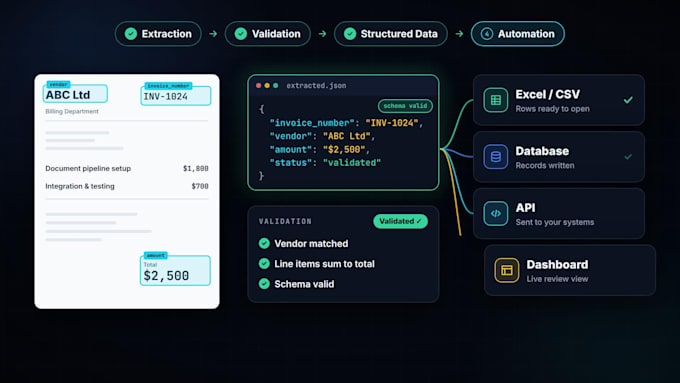
Task: Select the ABC Ltd vendor field
Action: pos(75,94)
